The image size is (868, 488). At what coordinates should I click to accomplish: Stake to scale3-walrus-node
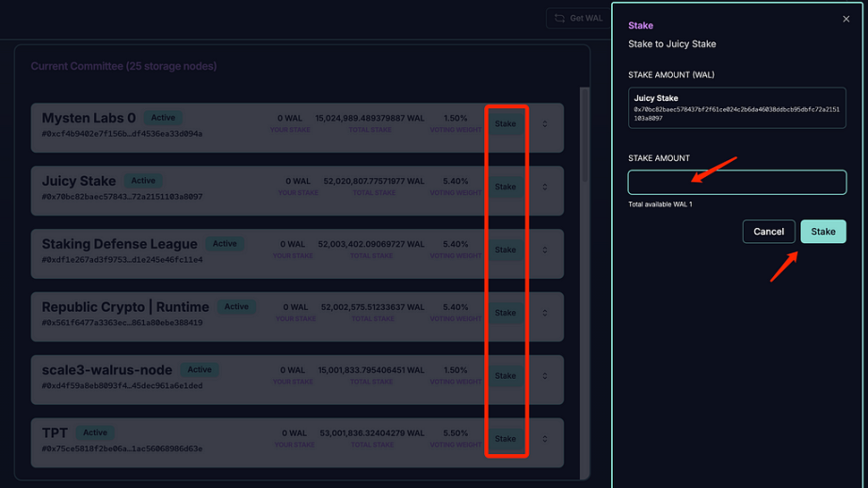pos(505,376)
